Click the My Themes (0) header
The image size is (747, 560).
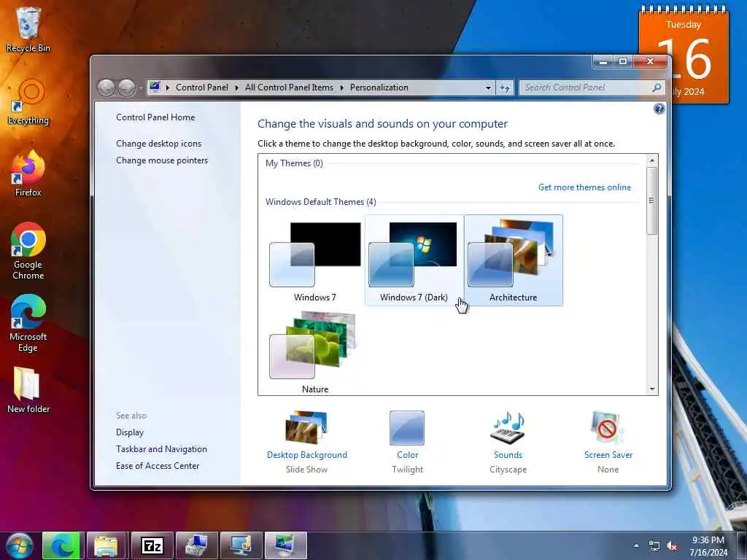[x=294, y=163]
